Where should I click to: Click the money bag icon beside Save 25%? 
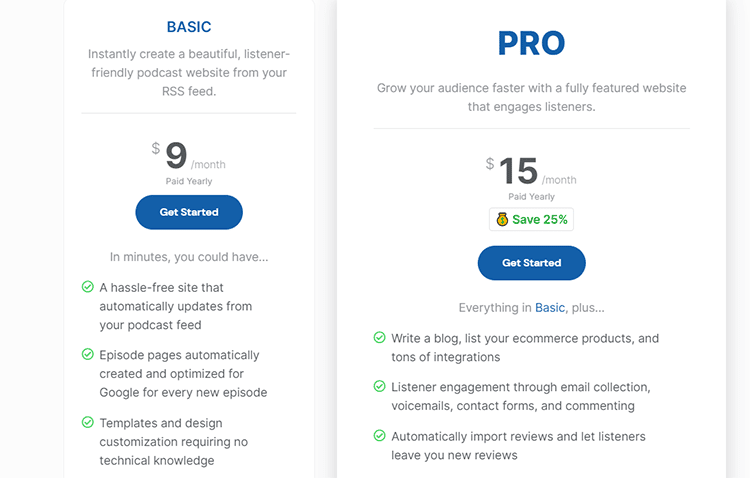pos(502,219)
